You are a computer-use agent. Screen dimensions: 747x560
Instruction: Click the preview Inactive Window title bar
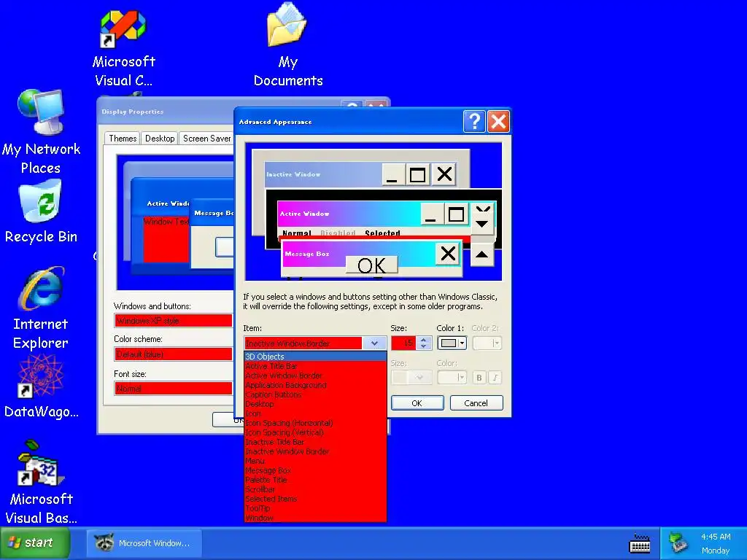click(x=323, y=174)
